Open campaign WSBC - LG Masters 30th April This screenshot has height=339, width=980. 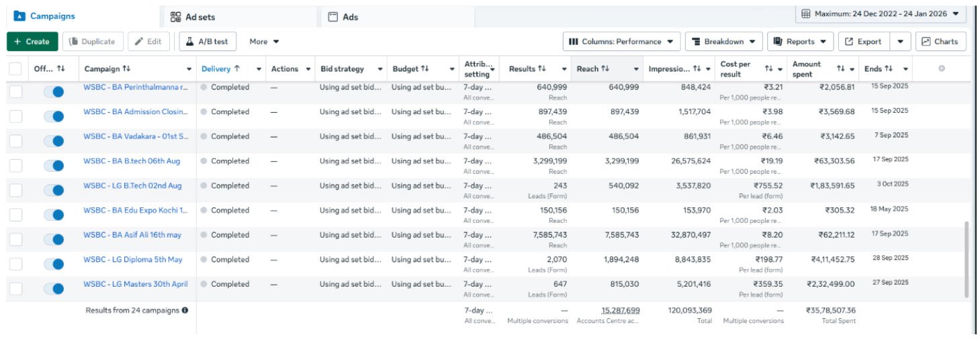point(136,284)
